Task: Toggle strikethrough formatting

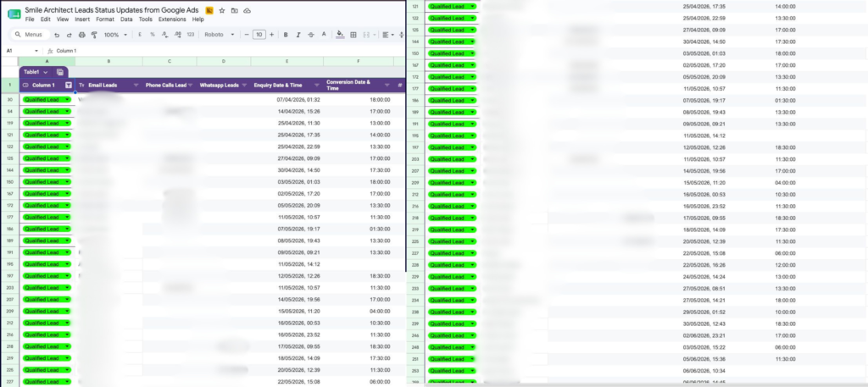Action: click(311, 34)
